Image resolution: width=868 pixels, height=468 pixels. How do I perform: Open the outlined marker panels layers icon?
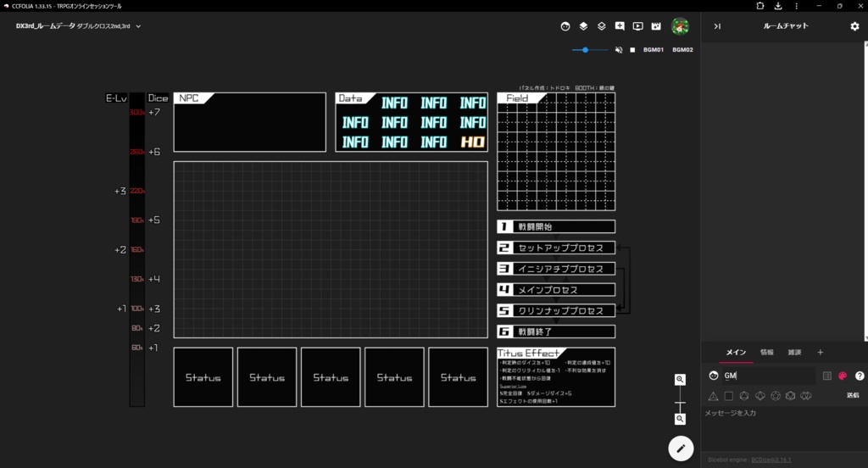pyautogui.click(x=602, y=26)
